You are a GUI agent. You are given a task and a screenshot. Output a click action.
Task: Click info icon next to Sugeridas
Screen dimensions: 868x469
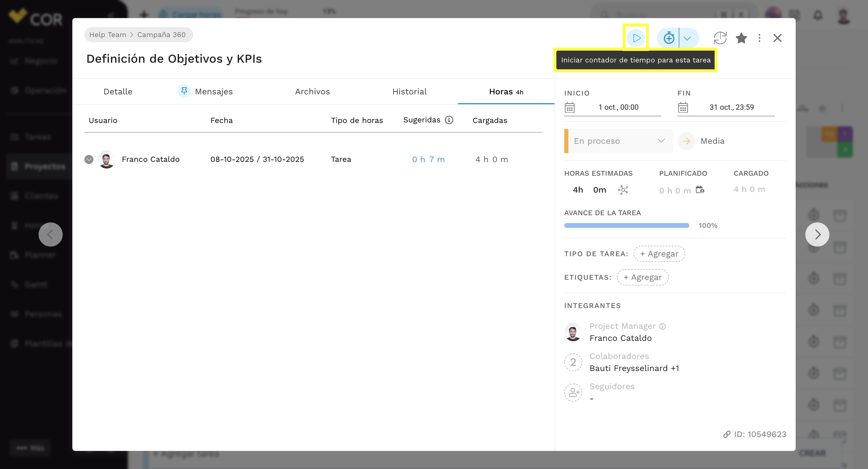449,120
